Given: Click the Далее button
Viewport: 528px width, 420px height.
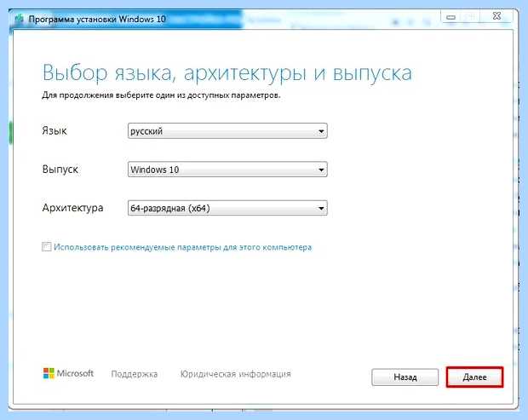Looking at the screenshot, I should 474,377.
